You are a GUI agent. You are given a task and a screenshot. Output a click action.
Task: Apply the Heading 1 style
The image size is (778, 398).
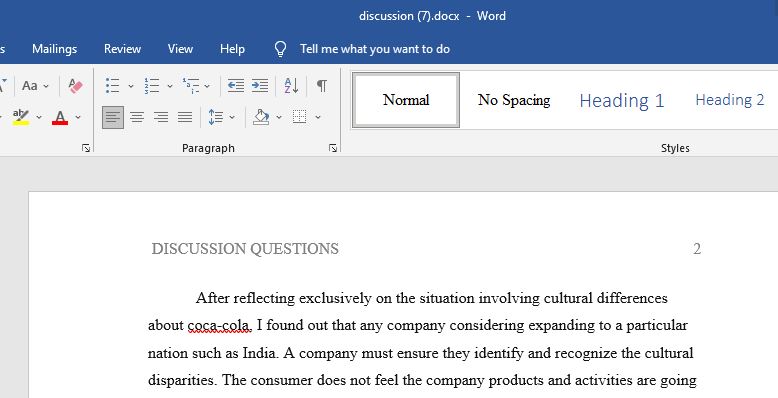tap(622, 100)
